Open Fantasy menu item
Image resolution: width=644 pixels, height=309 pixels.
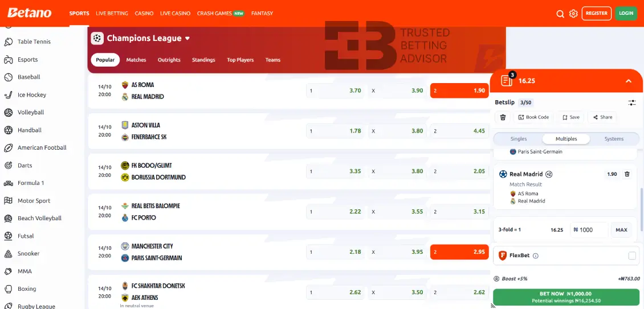tap(262, 13)
